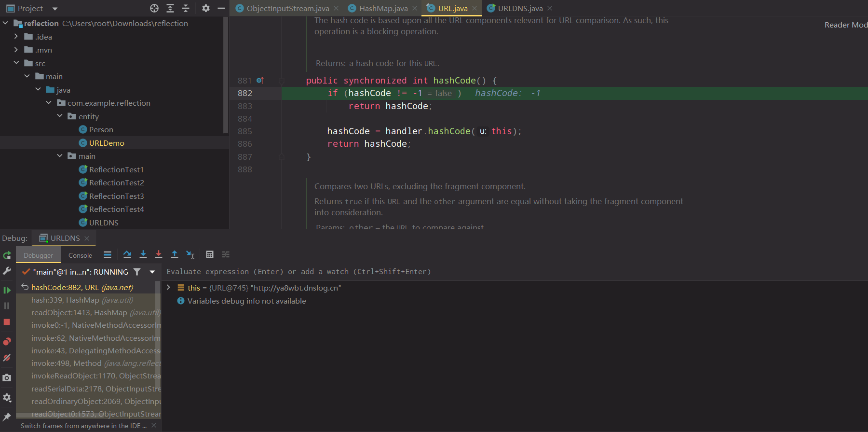This screenshot has height=432, width=868.
Task: Close the URLDNS.java editor tab
Action: 550,8
